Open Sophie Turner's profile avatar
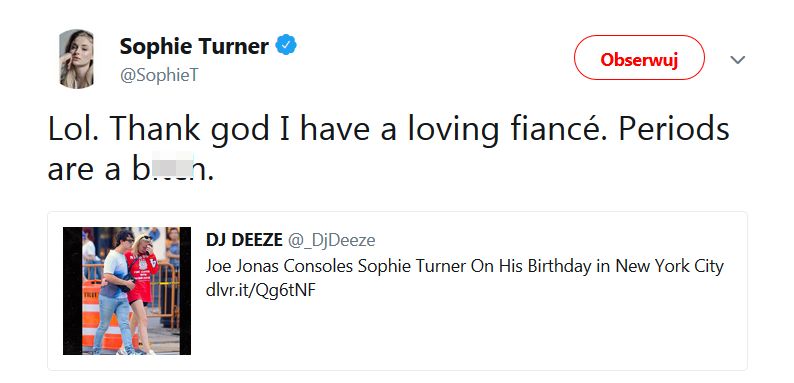794x383 pixels. (x=76, y=59)
